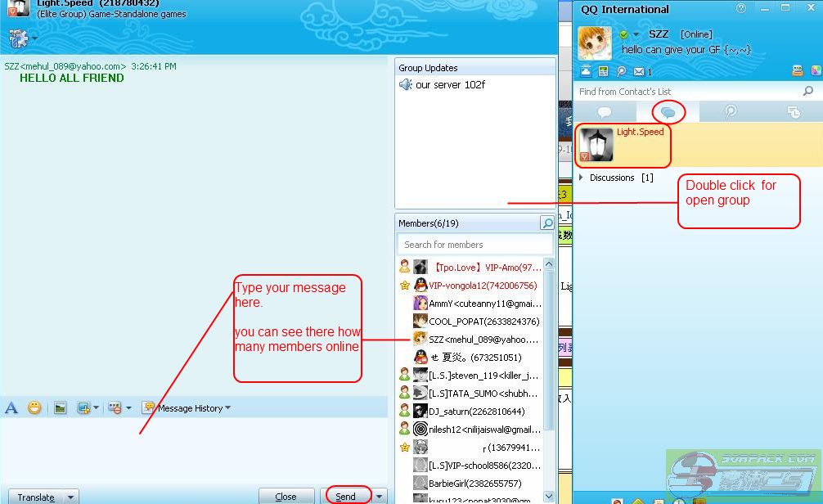
Task: Switch to the Groups tab (double bubble)
Action: [668, 112]
